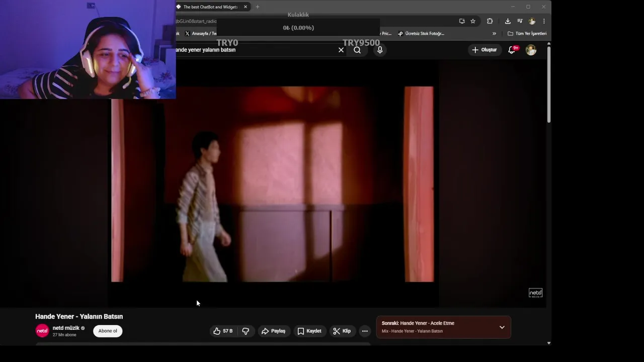Dislike the video with thumbs down
644x362 pixels.
pos(246,331)
